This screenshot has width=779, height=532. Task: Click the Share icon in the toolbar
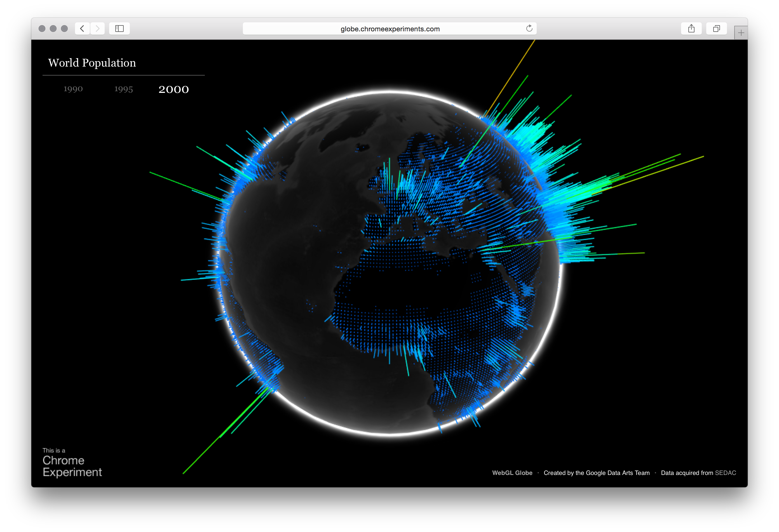[x=691, y=29]
